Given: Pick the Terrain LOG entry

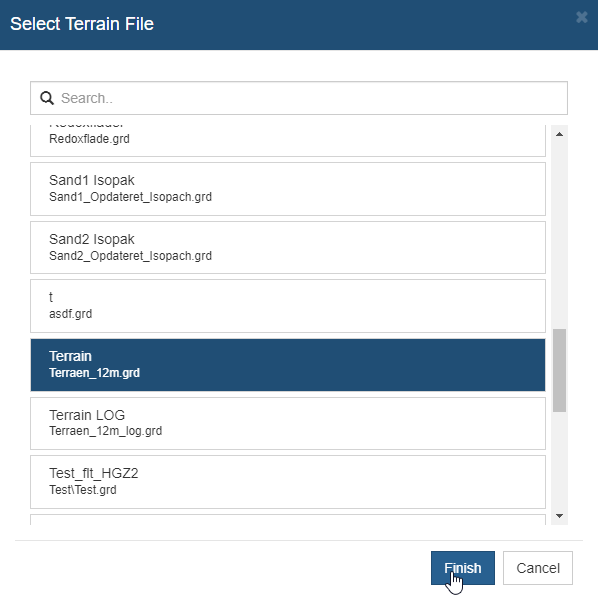Looking at the screenshot, I should pos(288,423).
